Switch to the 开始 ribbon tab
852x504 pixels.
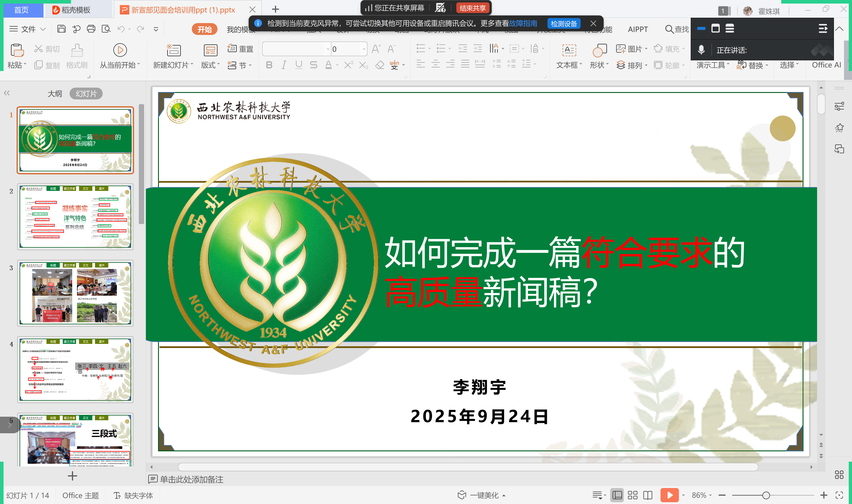(x=204, y=29)
